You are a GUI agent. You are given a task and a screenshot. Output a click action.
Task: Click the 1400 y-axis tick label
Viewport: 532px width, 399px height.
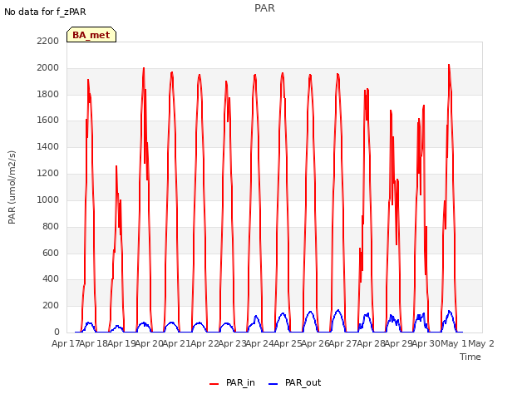click(48, 146)
